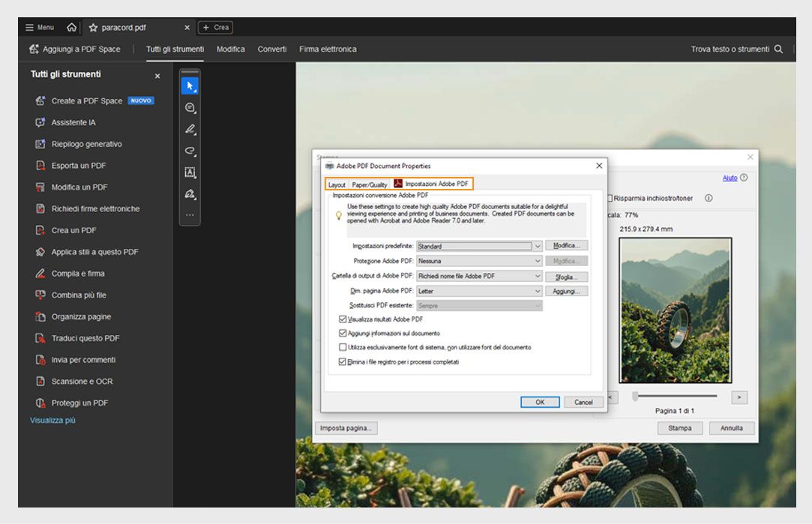The width and height of the screenshot is (812, 524).
Task: Expand the Protezione Adobe PDF dropdown
Action: tap(537, 261)
